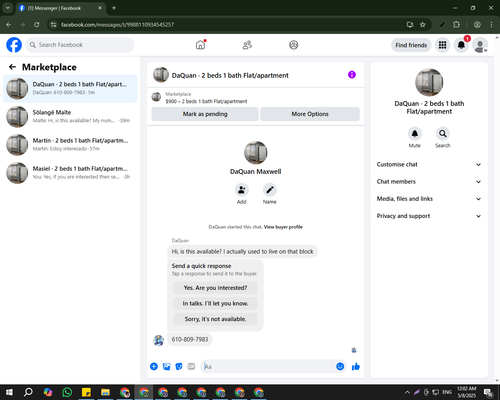Screen dimensions: 500x400
Task: Open Sõlangë Maïte conversation
Action: [70, 117]
